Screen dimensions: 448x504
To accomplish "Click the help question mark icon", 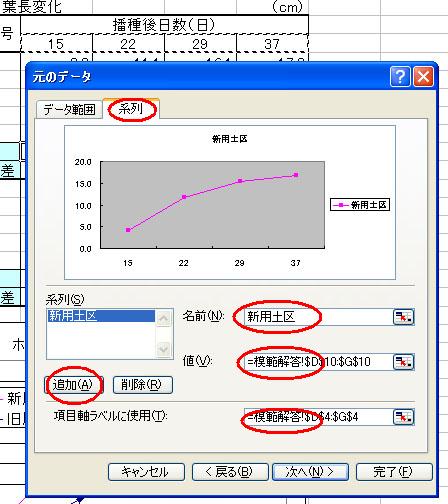I will tap(400, 76).
